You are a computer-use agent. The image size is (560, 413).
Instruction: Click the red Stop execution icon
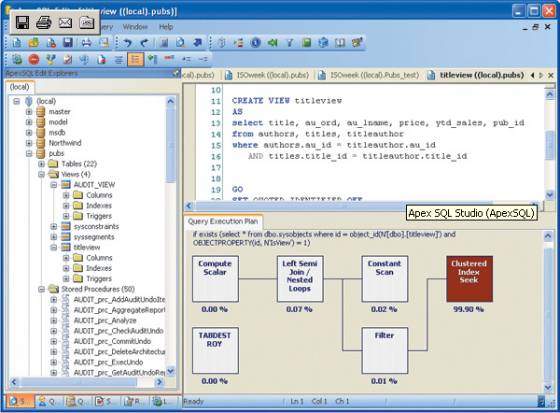[34, 59]
